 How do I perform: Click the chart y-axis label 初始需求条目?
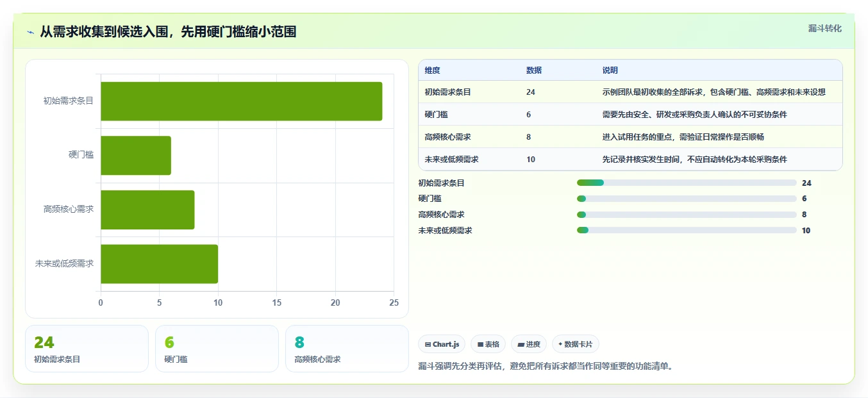pyautogui.click(x=69, y=101)
